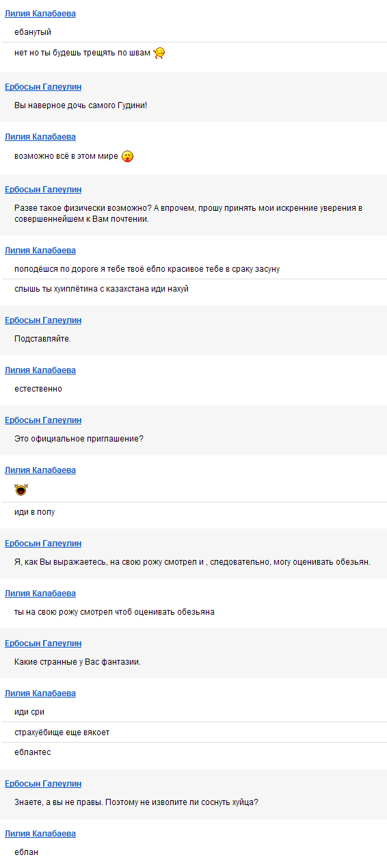Click the smiley emoji after "трещять по швам"

pos(159,53)
